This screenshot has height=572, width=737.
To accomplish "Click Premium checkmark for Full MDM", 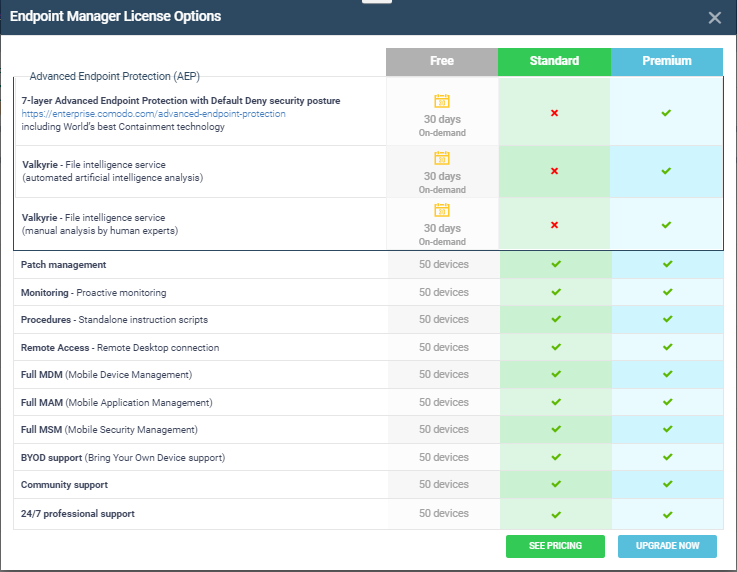I will coord(668,374).
